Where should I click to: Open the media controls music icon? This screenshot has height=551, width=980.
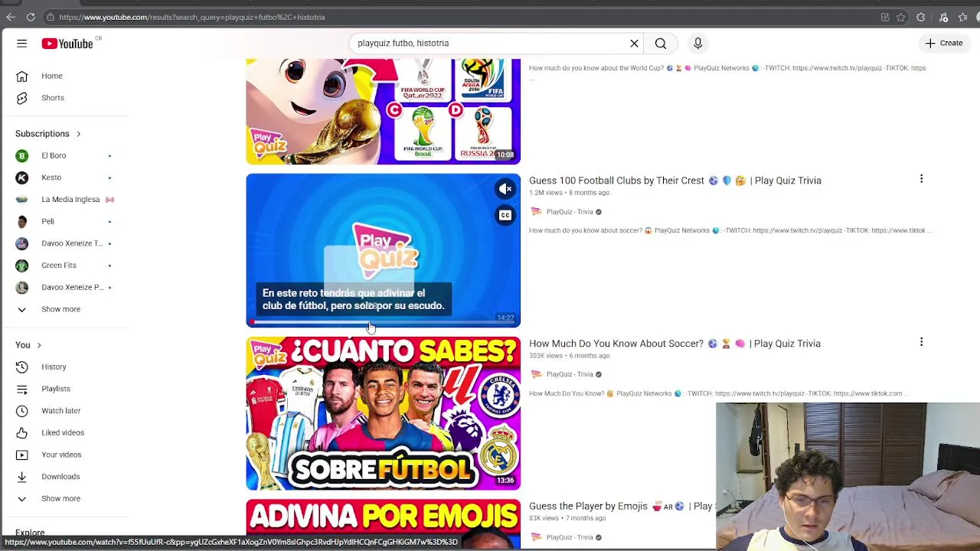coord(944,17)
